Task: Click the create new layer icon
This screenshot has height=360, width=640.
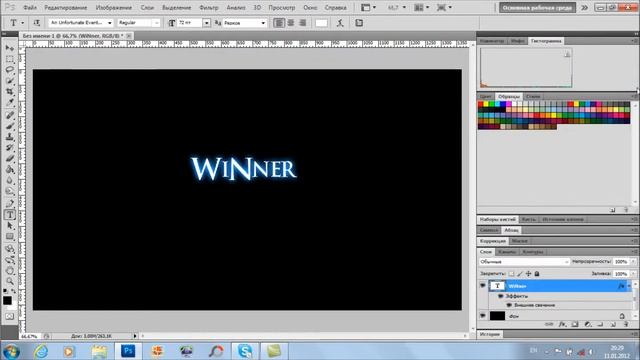Action: pyautogui.click(x=613, y=324)
